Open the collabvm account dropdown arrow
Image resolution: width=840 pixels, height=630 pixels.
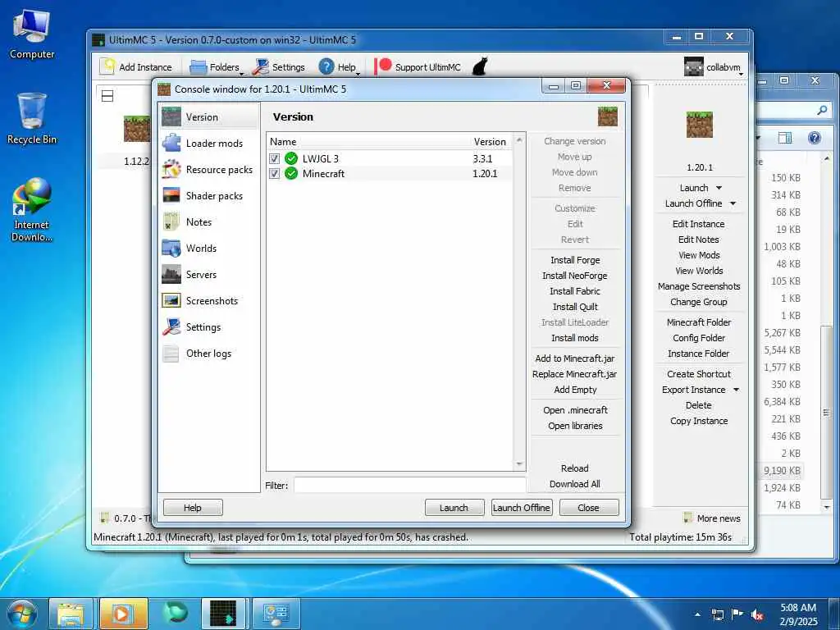(741, 73)
